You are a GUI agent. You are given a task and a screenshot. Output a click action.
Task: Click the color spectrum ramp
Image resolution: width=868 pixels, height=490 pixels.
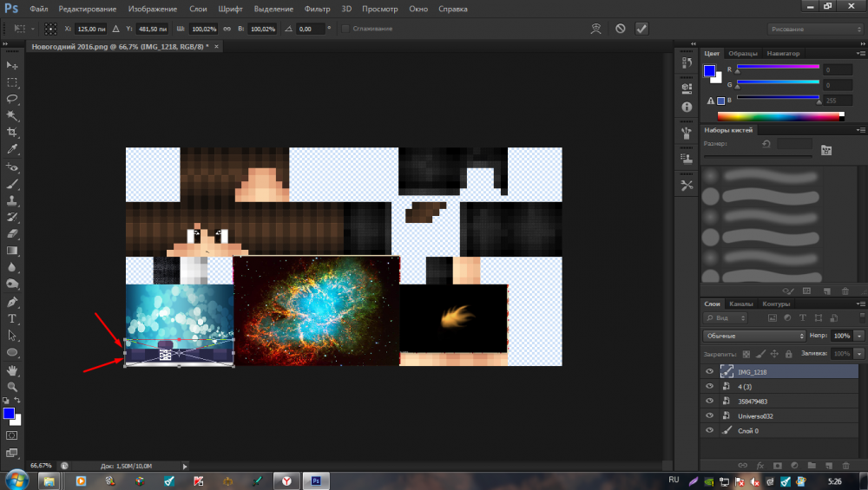click(780, 116)
